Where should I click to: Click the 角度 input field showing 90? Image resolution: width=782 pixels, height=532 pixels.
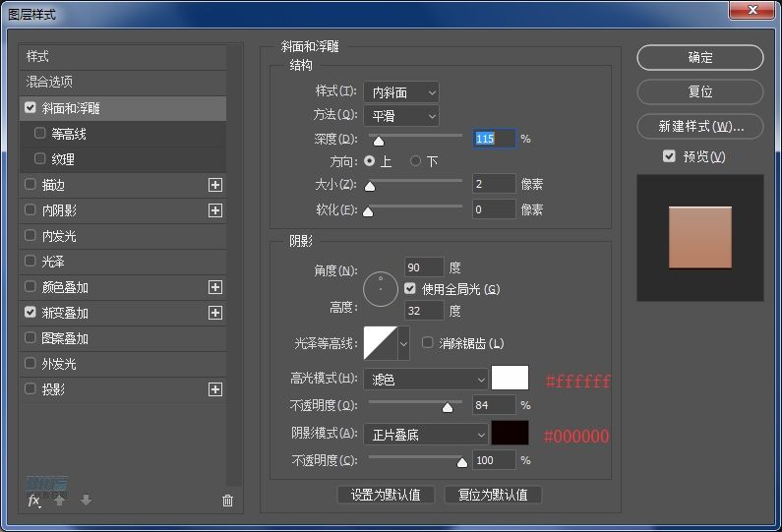click(424, 267)
